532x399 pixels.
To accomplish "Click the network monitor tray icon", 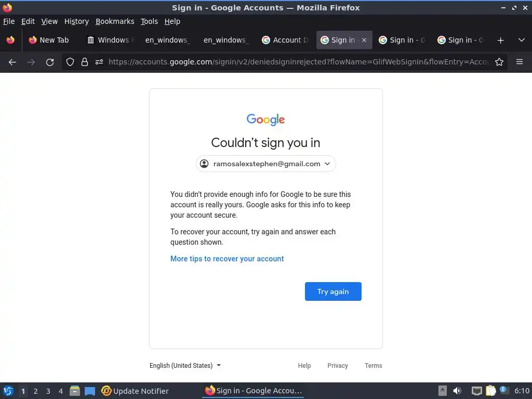I will (477, 391).
